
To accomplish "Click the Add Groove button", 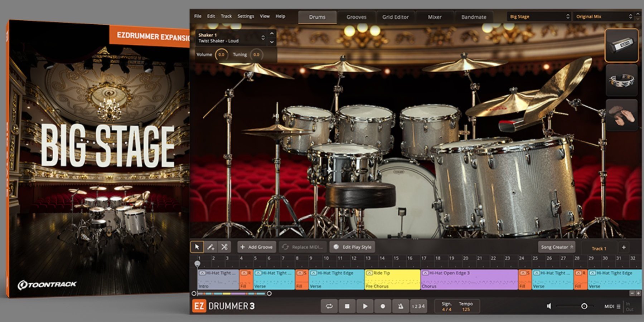I will coord(257,247).
